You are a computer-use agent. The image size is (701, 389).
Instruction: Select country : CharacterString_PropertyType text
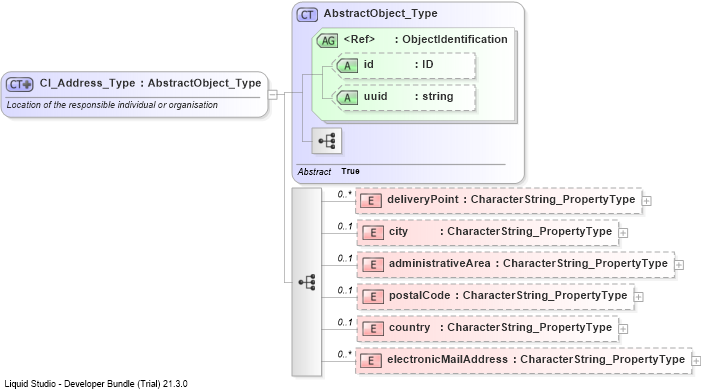(500, 328)
